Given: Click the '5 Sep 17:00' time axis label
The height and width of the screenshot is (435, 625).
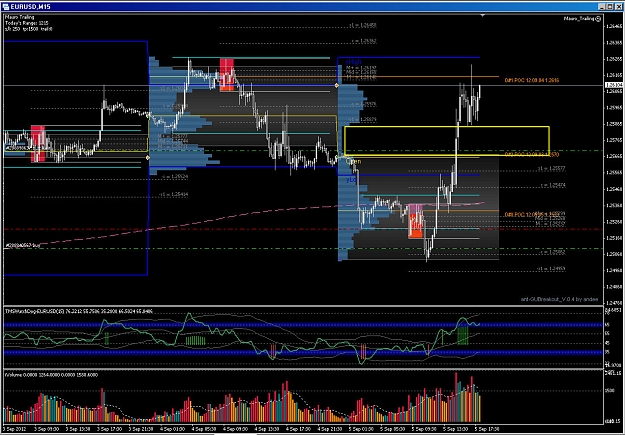Looking at the screenshot, I should (487, 429).
